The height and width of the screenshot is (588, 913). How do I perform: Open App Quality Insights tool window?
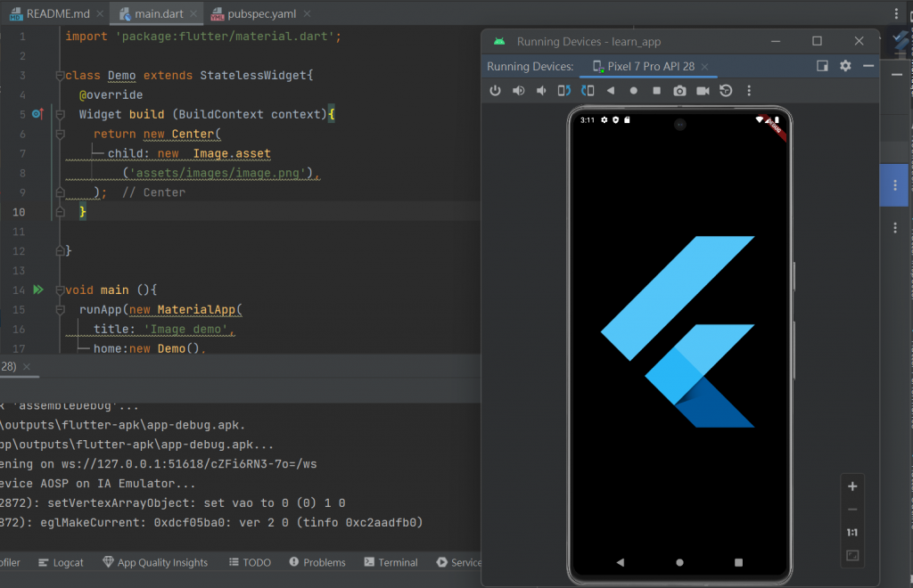point(155,562)
